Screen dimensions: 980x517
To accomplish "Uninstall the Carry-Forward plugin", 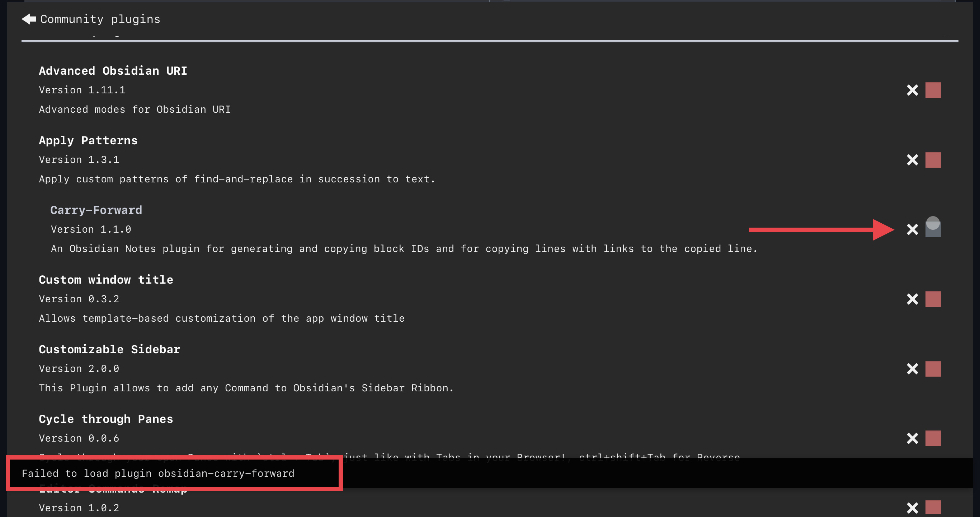I will 912,229.
